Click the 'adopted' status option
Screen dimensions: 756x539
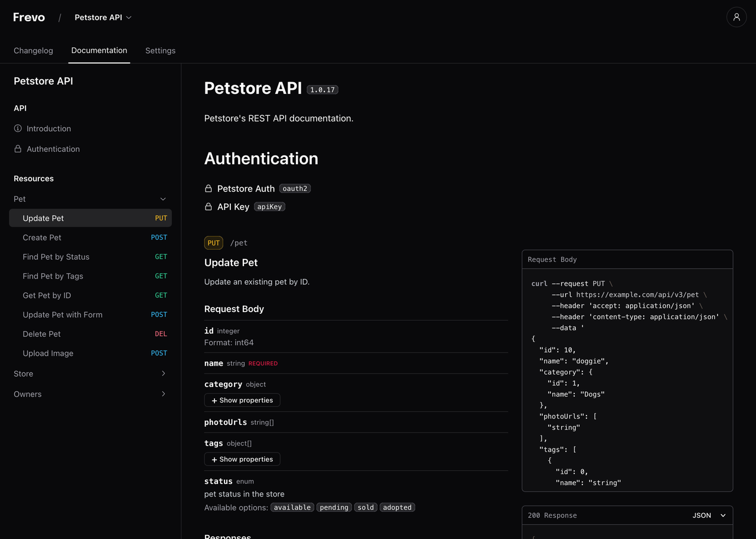397,508
